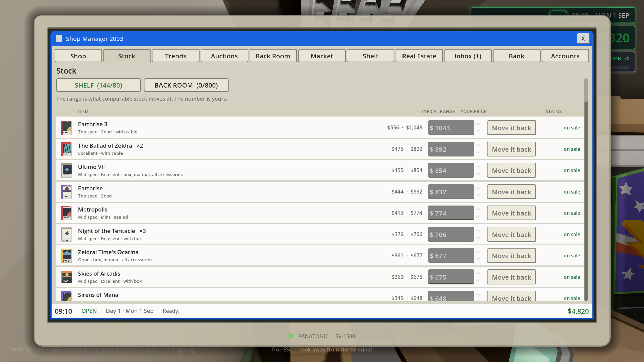The image size is (644, 362).
Task: Close the Shop Manager window with X
Action: tap(583, 39)
